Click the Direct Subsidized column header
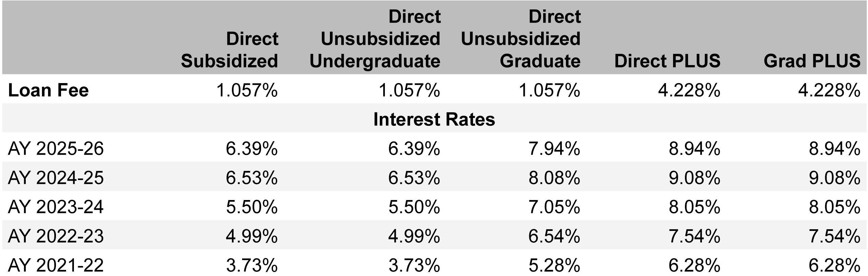868x276 pixels. tap(230, 50)
